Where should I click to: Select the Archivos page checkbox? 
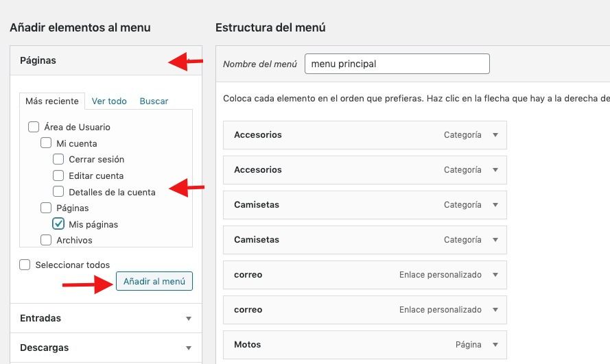(x=46, y=240)
